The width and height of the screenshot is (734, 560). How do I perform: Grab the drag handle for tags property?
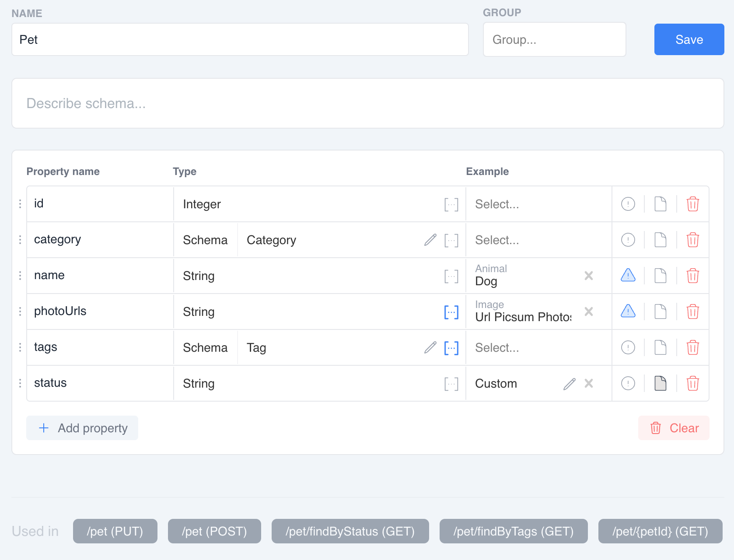click(x=20, y=347)
